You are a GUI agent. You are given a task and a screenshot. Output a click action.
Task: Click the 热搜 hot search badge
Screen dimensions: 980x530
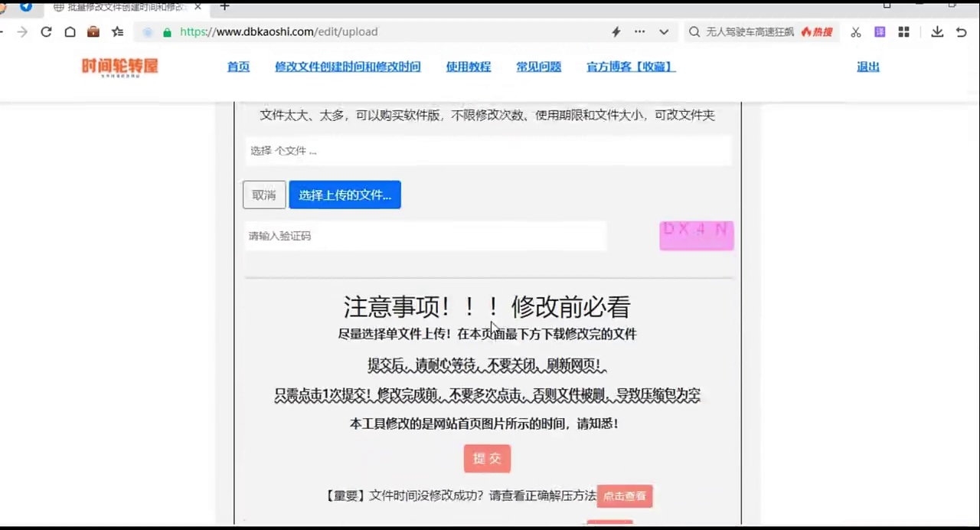click(x=817, y=32)
